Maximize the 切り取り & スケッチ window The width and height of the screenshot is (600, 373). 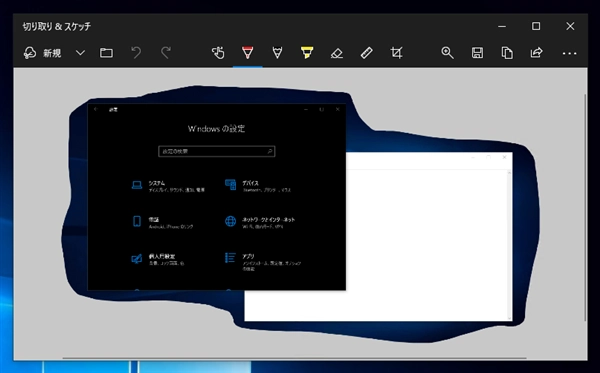point(536,26)
